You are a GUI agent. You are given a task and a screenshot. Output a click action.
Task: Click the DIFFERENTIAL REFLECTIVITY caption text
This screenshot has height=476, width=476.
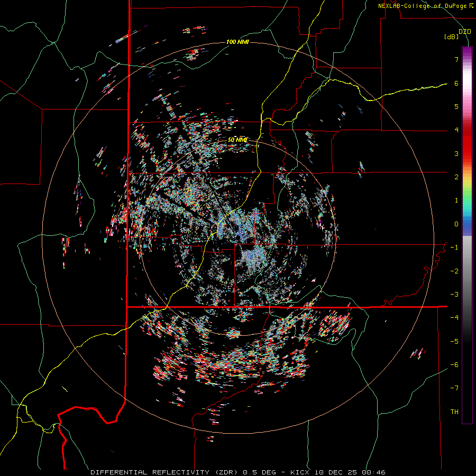(x=150, y=472)
